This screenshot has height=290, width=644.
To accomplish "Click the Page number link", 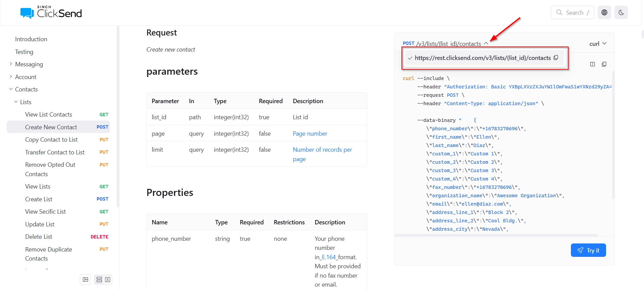I will [310, 134].
